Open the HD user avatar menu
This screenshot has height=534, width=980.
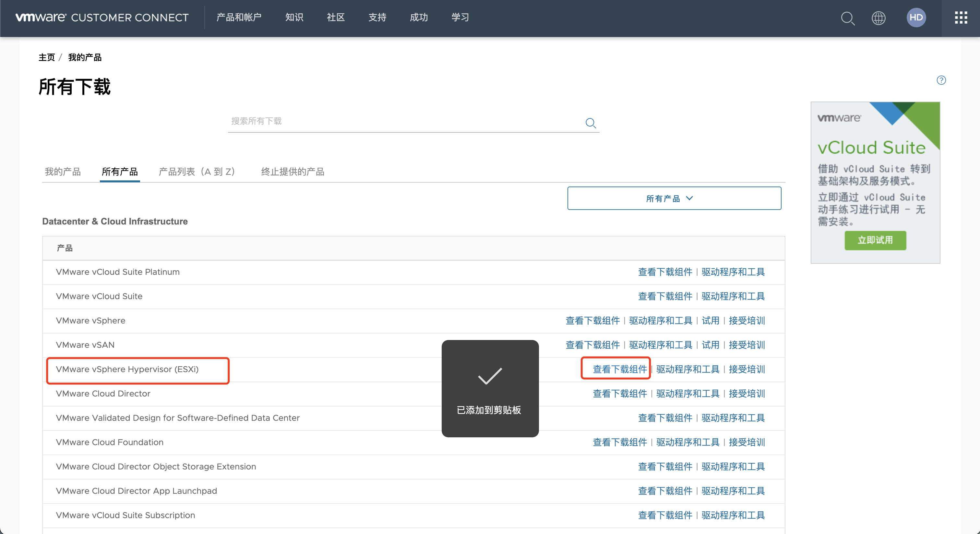click(916, 18)
